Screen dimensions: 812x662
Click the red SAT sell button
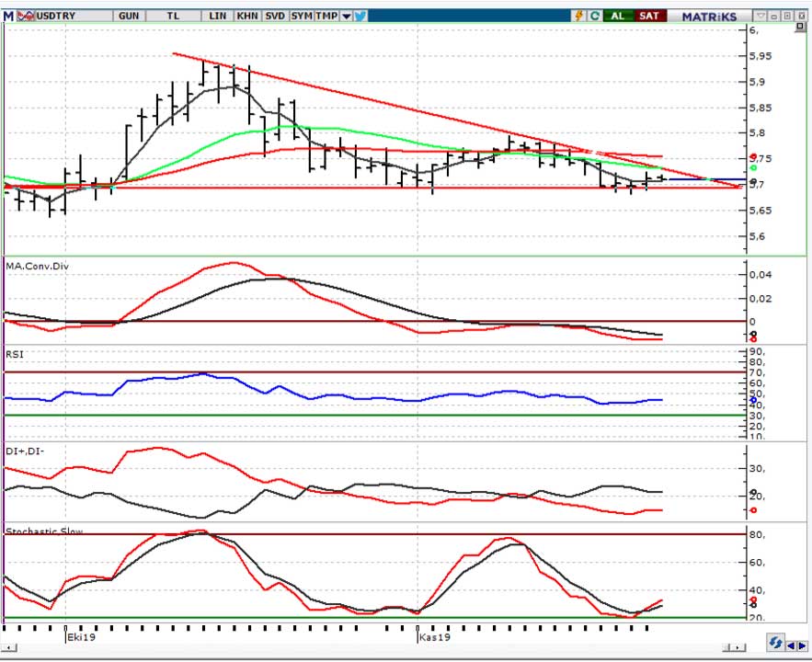[x=649, y=16]
